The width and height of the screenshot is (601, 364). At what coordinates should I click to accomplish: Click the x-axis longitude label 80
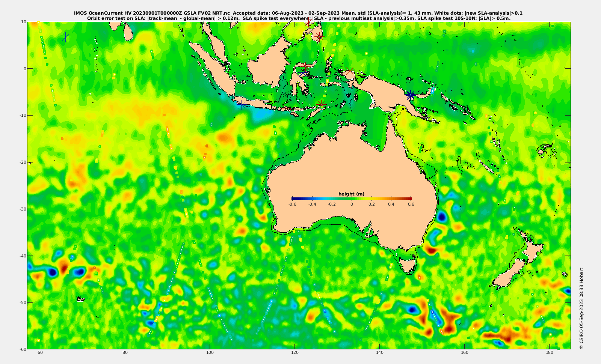(x=125, y=352)
